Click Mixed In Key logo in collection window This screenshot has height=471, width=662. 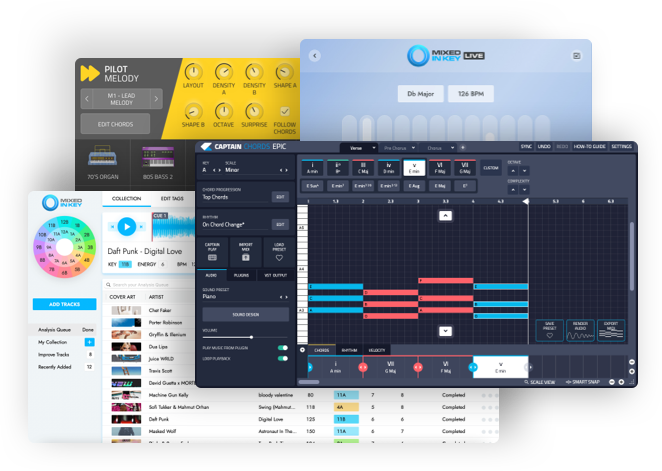click(62, 203)
